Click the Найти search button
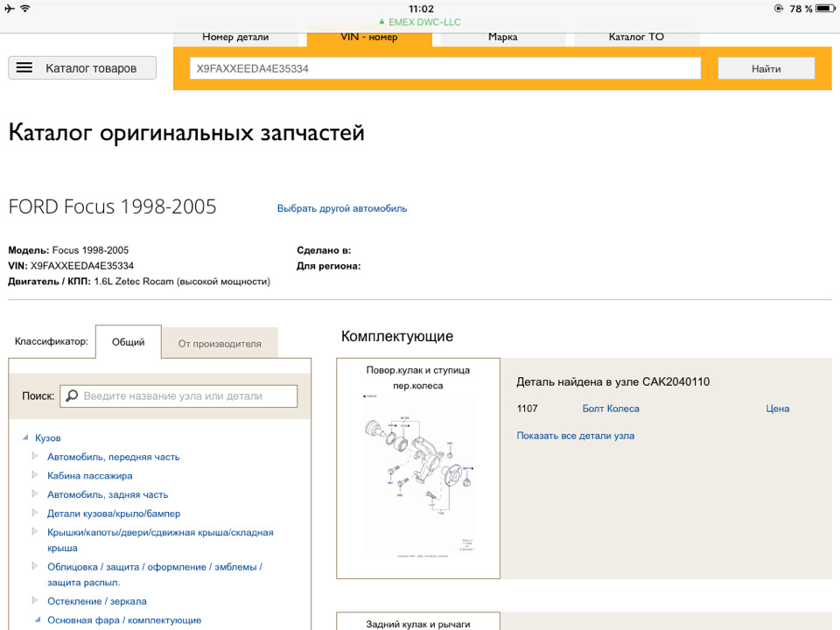This screenshot has width=840, height=630. [766, 68]
